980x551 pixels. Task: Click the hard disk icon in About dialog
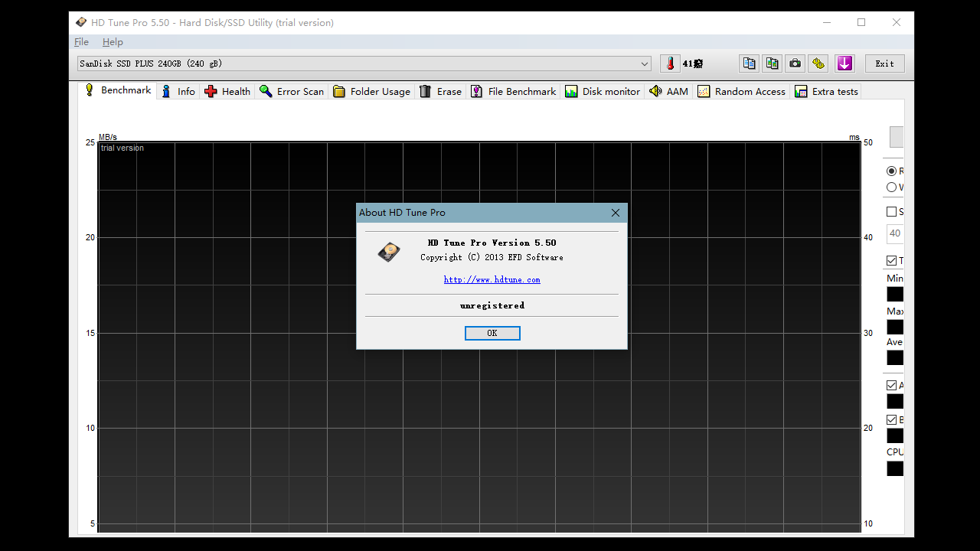pyautogui.click(x=389, y=252)
